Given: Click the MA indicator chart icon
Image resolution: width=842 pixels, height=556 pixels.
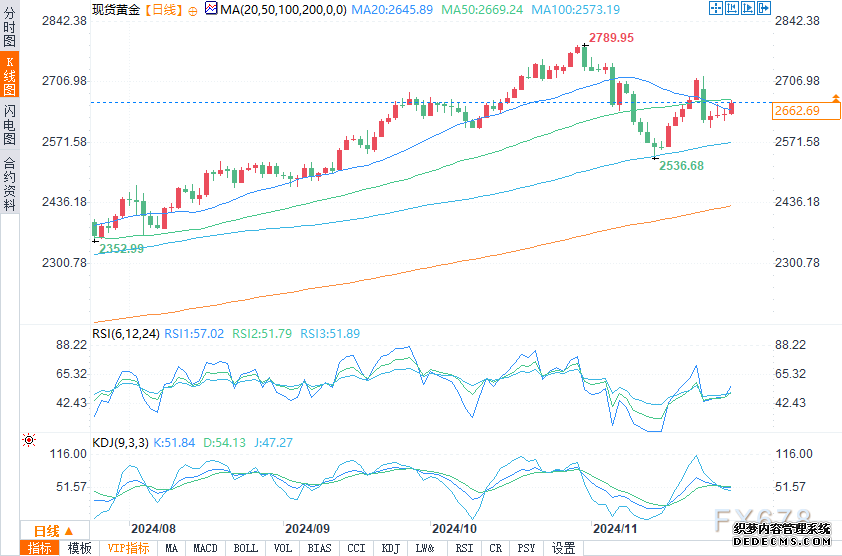Looking at the screenshot, I should tap(211, 8).
